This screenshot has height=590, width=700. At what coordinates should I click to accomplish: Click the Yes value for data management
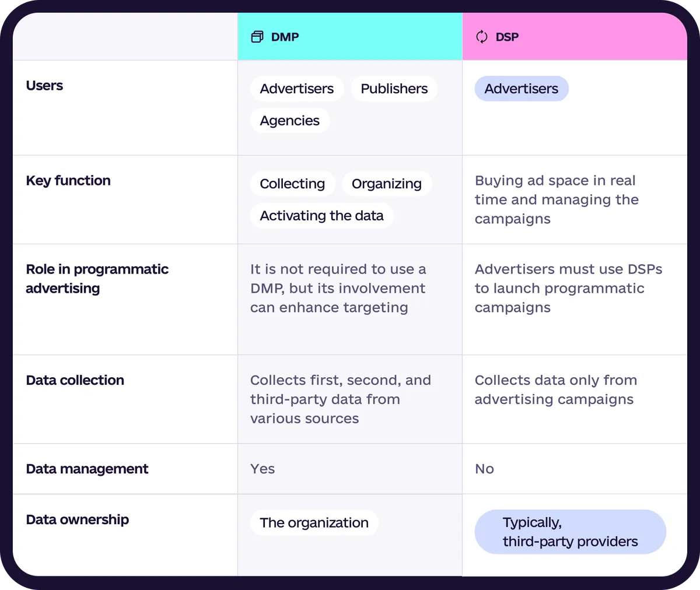coord(262,469)
